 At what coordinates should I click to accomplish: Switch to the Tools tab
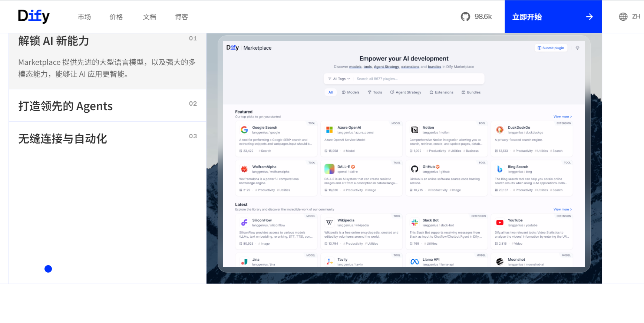click(x=375, y=92)
